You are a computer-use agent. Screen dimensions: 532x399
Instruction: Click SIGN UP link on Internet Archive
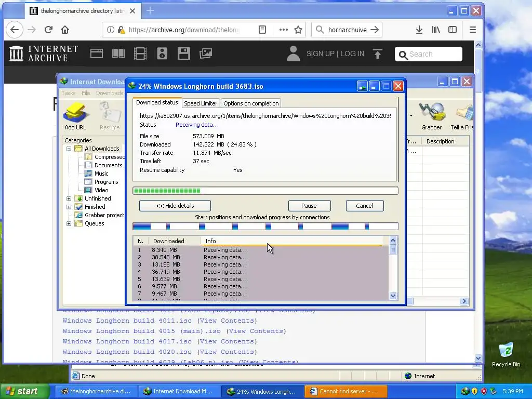pos(320,54)
